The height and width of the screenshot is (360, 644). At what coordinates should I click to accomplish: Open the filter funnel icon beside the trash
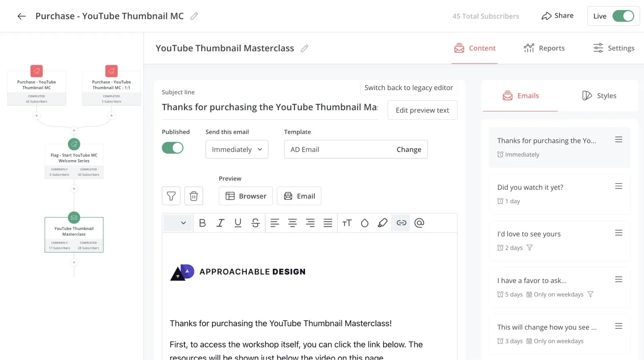(x=171, y=196)
